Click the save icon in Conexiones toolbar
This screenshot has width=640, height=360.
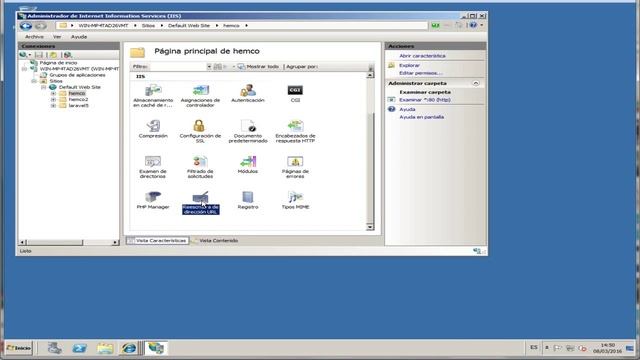point(39,55)
